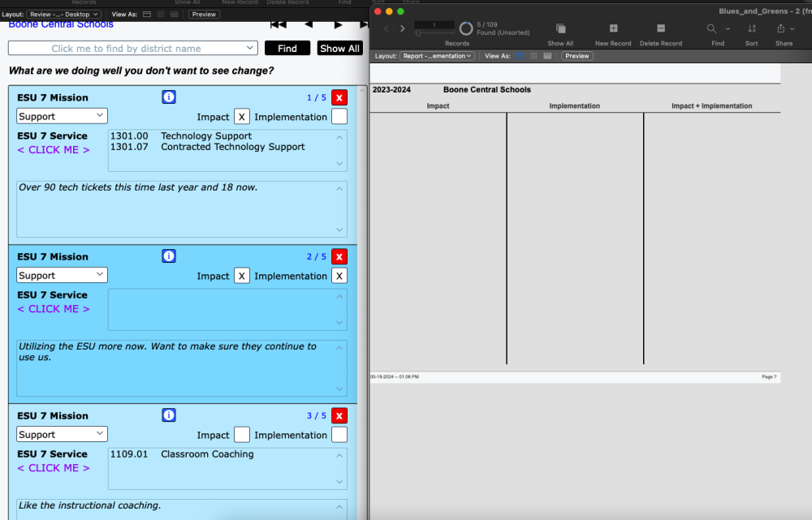Image resolution: width=812 pixels, height=520 pixels.
Task: Switch left window to list view
Action: click(x=160, y=15)
